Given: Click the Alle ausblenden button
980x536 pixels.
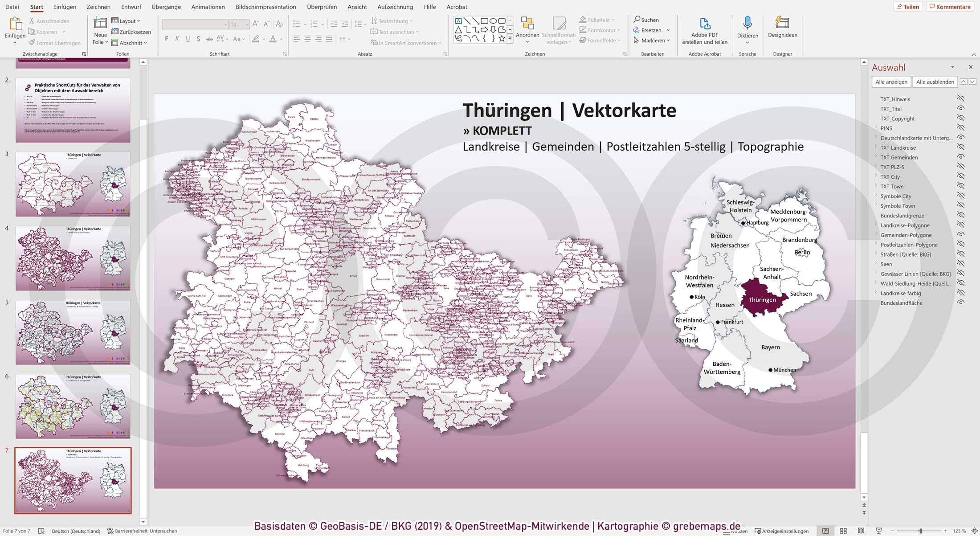Looking at the screenshot, I should point(935,82).
